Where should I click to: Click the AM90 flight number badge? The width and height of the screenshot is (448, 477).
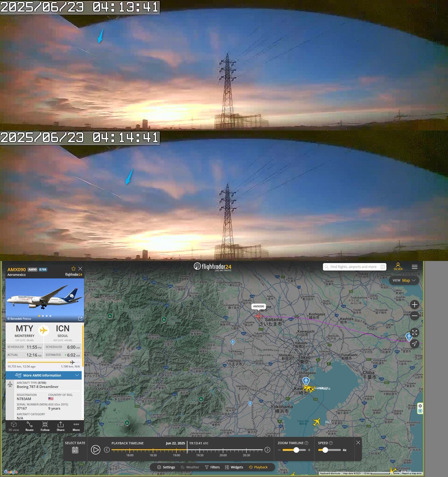click(32, 270)
